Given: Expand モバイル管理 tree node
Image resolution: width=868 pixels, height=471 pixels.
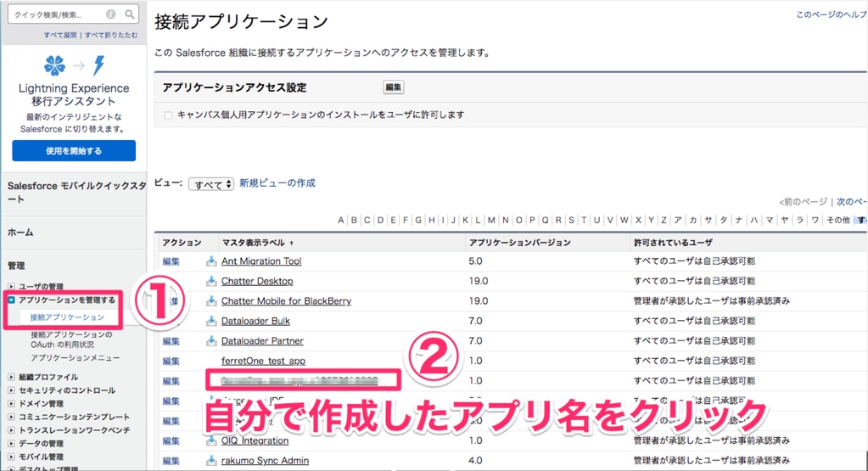Looking at the screenshot, I should coord(11,457).
